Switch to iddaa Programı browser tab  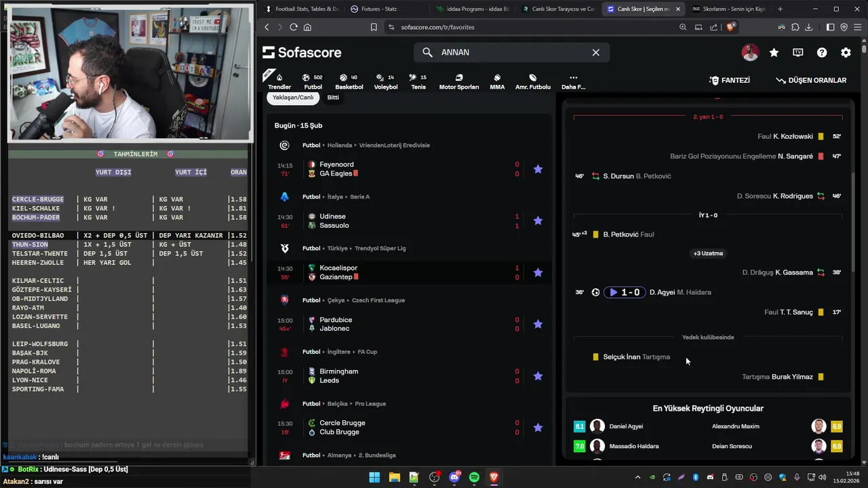coord(473,9)
